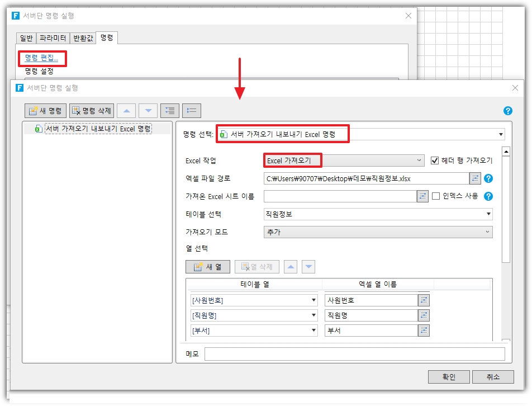Click the scrollbar up arrow in settings panel
The height and width of the screenshot is (406, 532).
pos(506,152)
